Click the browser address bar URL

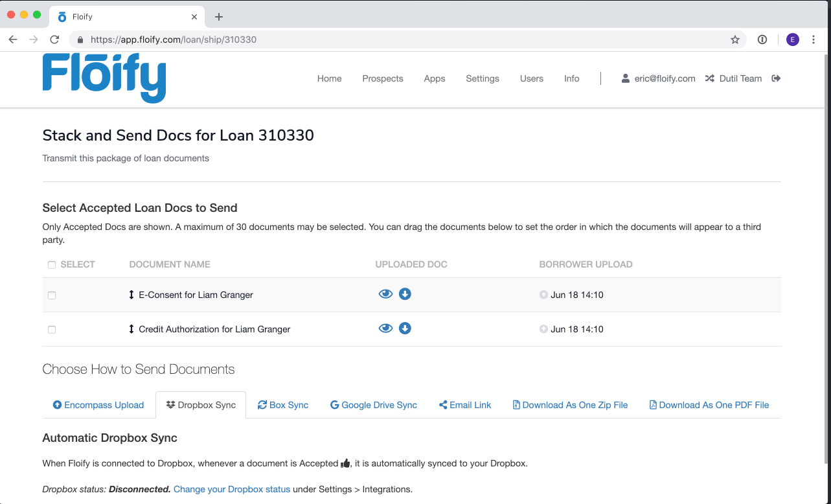(174, 40)
